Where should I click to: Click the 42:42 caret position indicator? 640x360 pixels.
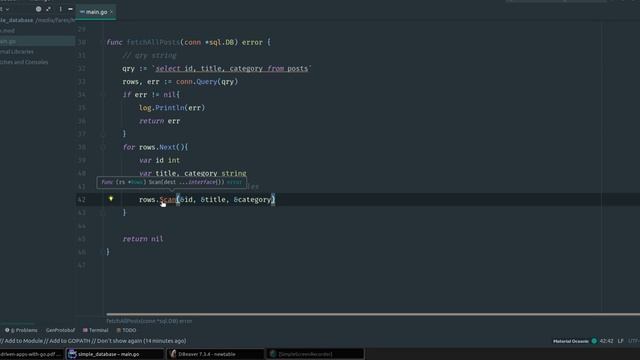coord(606,341)
